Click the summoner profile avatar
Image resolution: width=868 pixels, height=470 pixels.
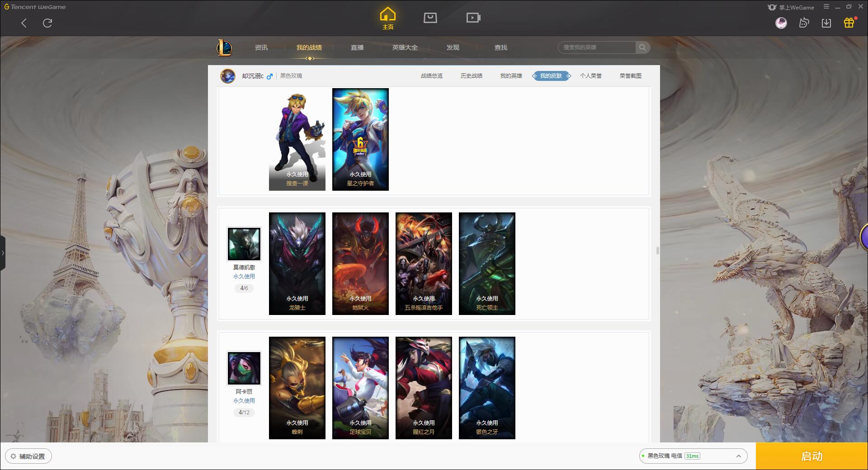point(228,76)
